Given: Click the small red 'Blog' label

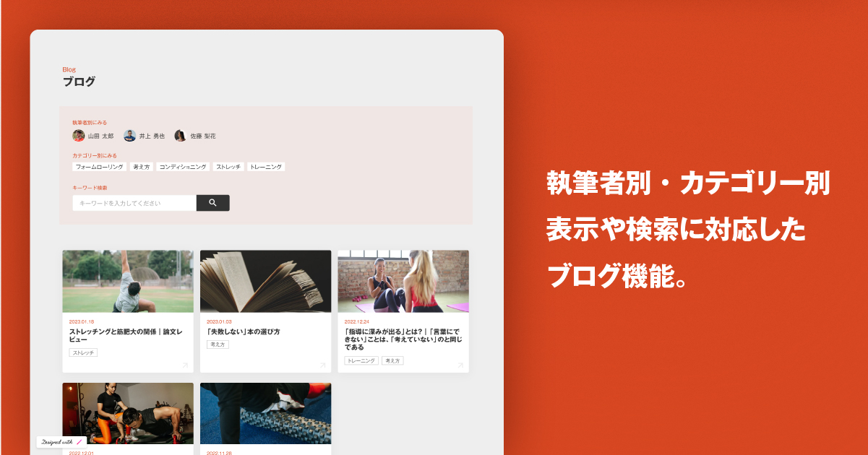Looking at the screenshot, I should [69, 69].
